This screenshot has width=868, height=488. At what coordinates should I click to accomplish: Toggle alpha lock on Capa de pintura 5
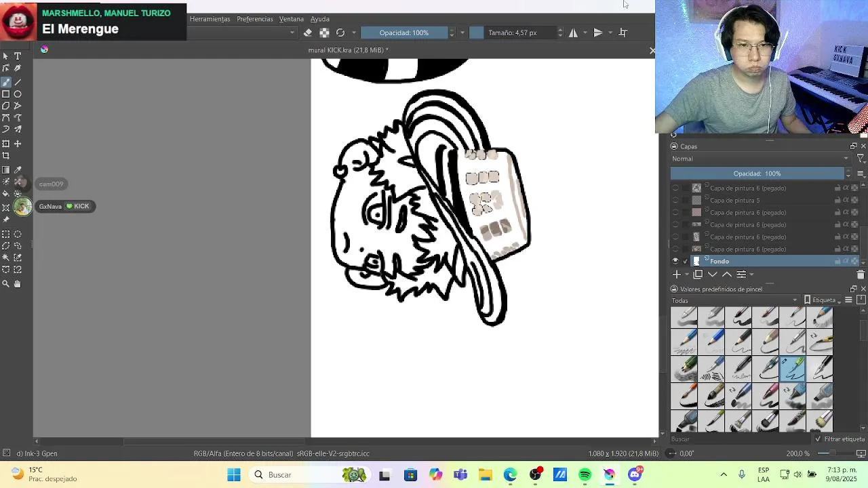click(x=854, y=201)
